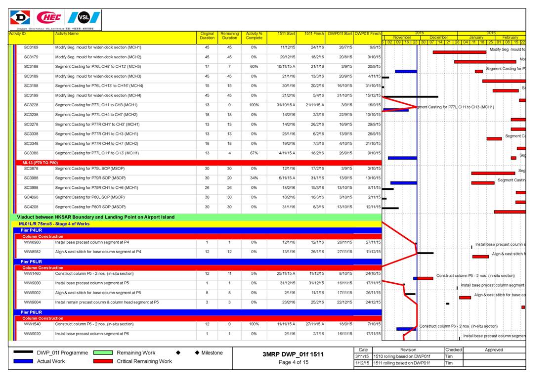Select the blue Actual Work legend swatch
Screen dimensions: 555x392
click(23, 361)
